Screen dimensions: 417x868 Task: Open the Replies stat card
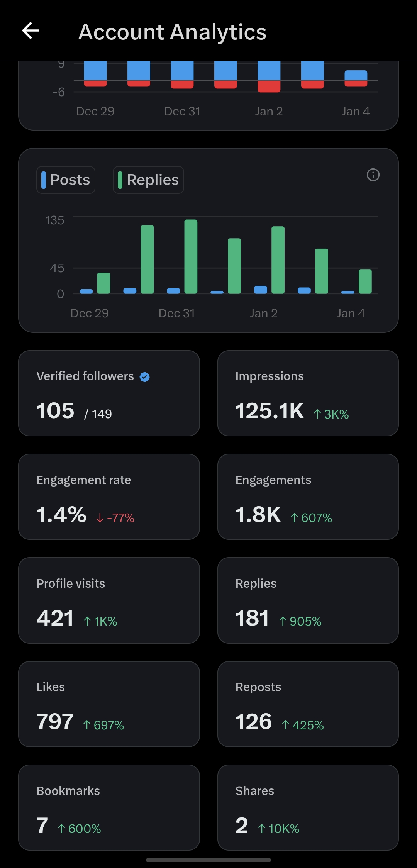308,600
